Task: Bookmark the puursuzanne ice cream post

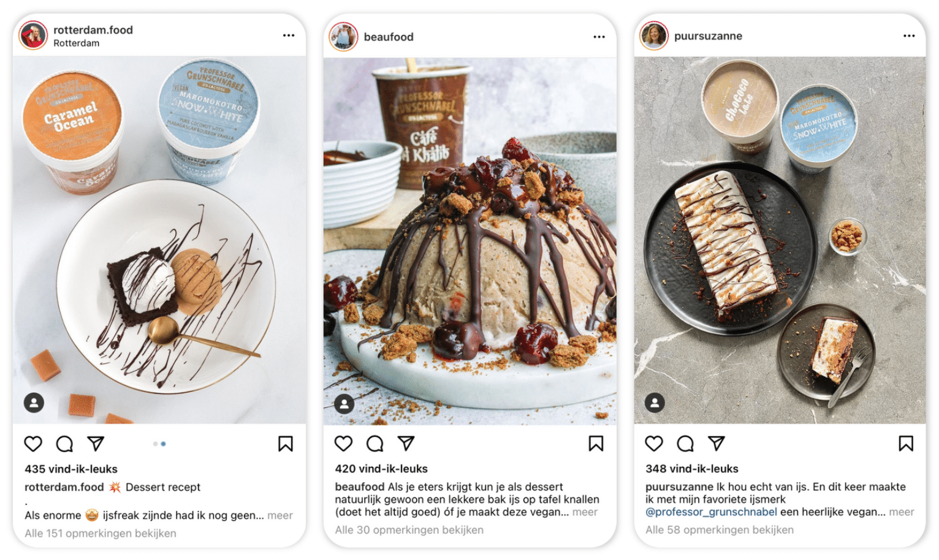Action: coord(906,443)
